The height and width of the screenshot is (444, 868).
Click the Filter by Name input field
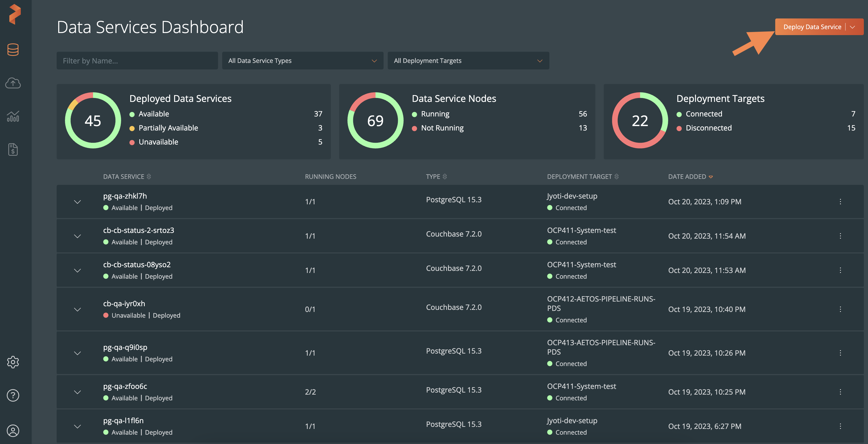click(137, 61)
